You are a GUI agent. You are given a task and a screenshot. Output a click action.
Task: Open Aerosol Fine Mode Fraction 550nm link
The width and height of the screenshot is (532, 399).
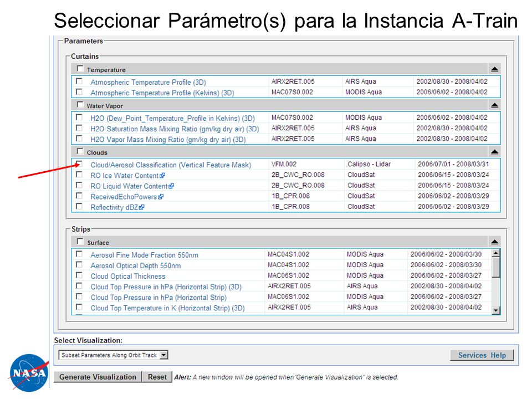144,255
